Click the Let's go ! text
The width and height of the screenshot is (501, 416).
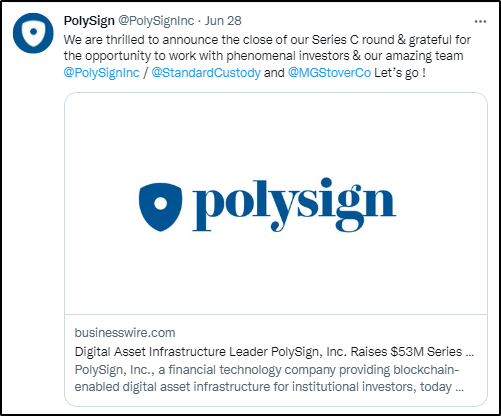pos(400,72)
